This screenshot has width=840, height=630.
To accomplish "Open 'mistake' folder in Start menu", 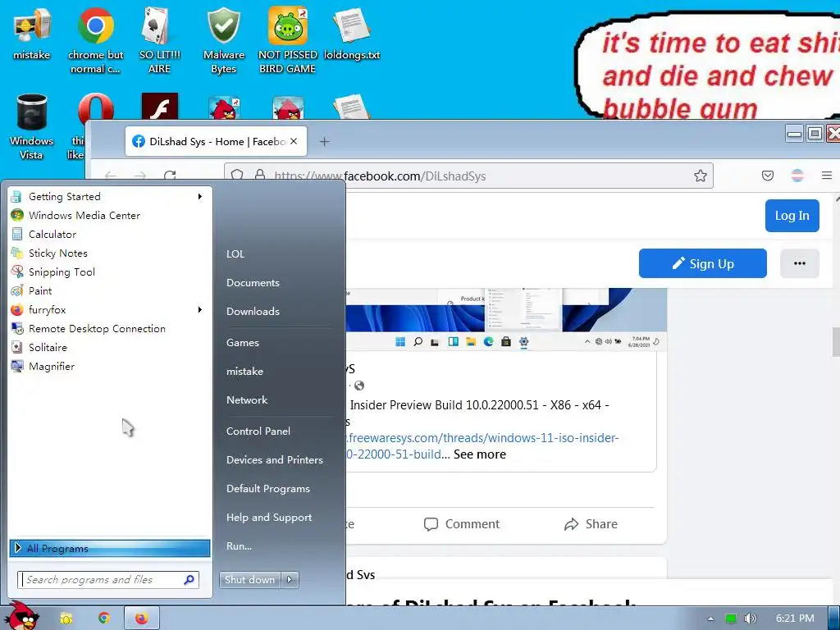I will (244, 372).
